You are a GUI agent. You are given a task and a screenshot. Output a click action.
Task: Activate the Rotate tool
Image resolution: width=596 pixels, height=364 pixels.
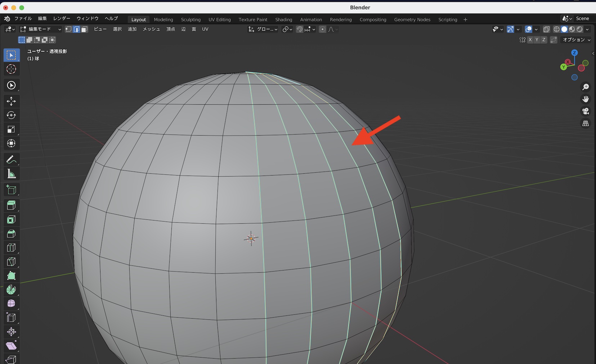[11, 115]
